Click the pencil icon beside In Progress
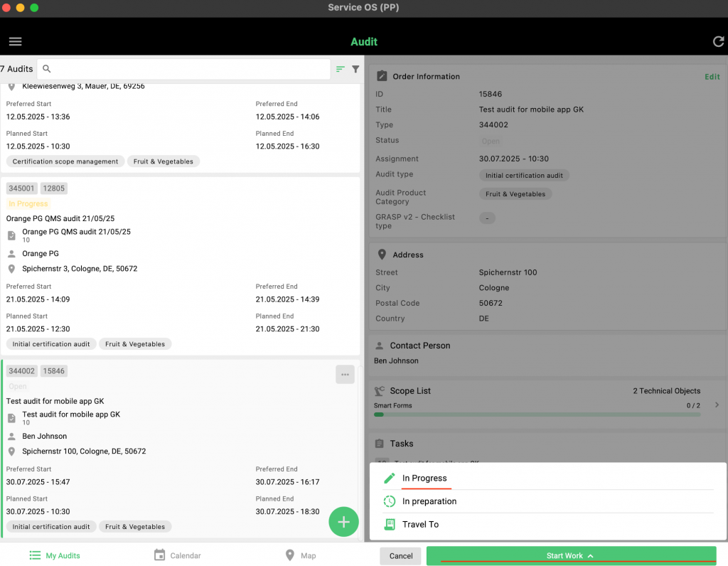 point(389,479)
